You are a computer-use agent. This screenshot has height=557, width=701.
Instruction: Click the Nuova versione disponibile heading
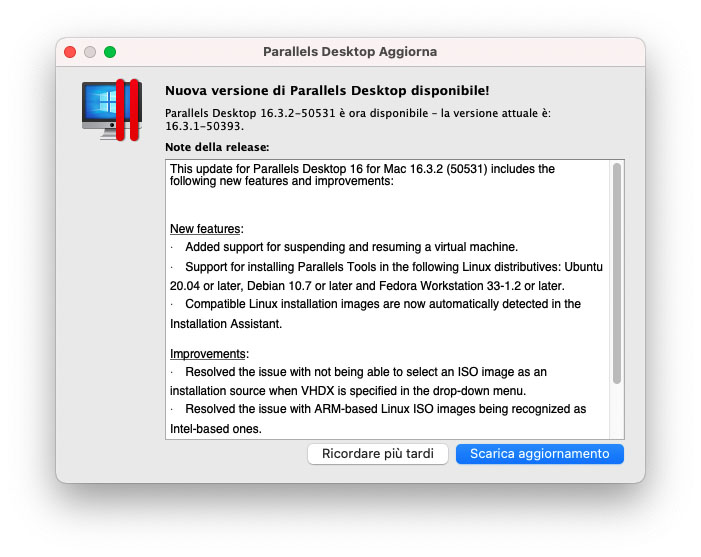(x=326, y=90)
